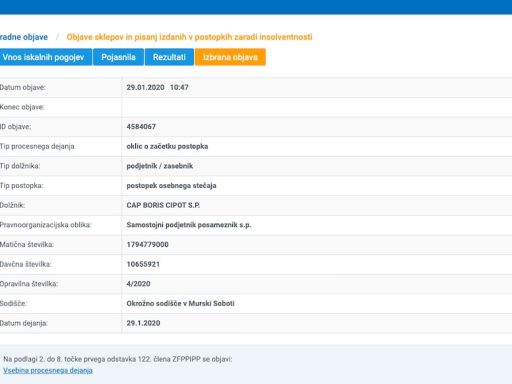This screenshot has height=384, width=512.
Task: Click the 'Dolžnik:' label
Action: tap(12, 205)
